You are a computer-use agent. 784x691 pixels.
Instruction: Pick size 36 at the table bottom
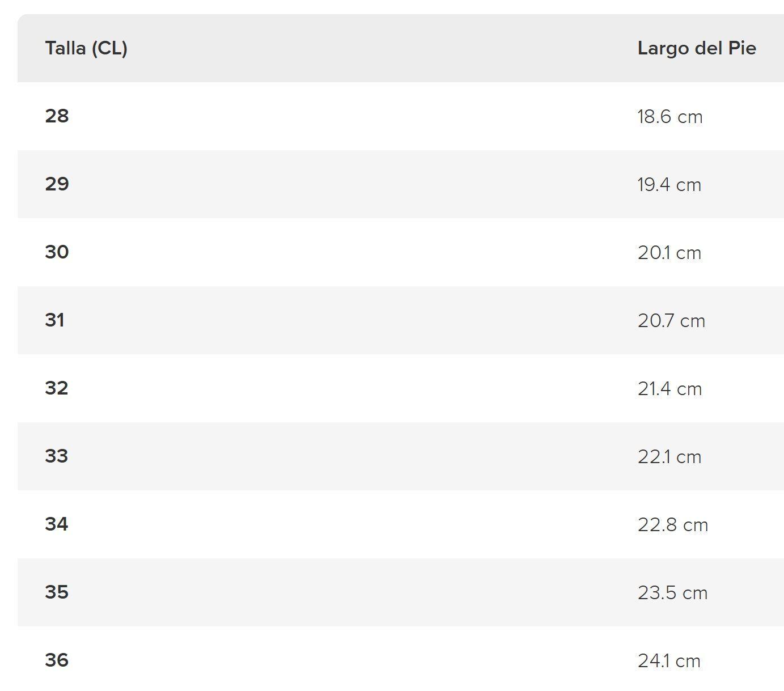[57, 660]
